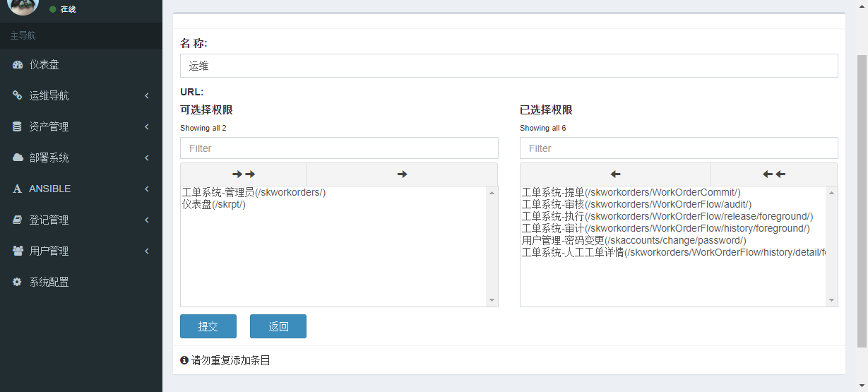868x392 pixels.
Task: Click scroll-down arrow of selected permissions list
Action: [832, 300]
